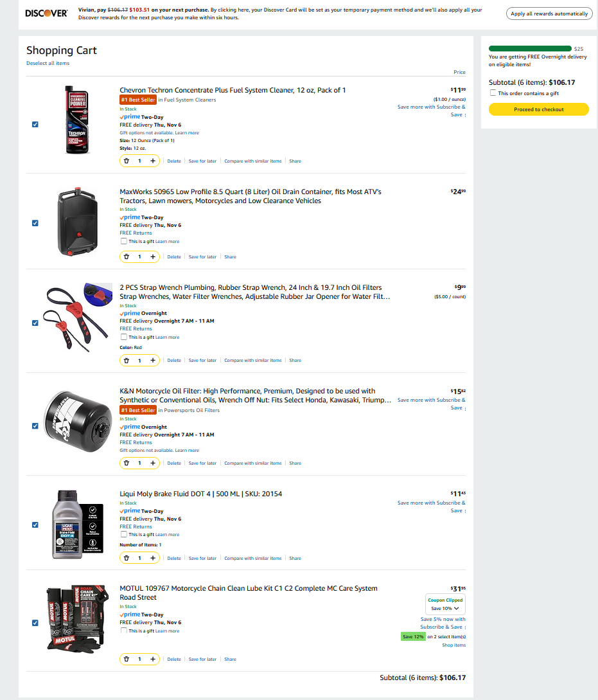Click trash icon for Strap Wrench item
Image resolution: width=598 pixels, height=700 pixels.
click(127, 361)
